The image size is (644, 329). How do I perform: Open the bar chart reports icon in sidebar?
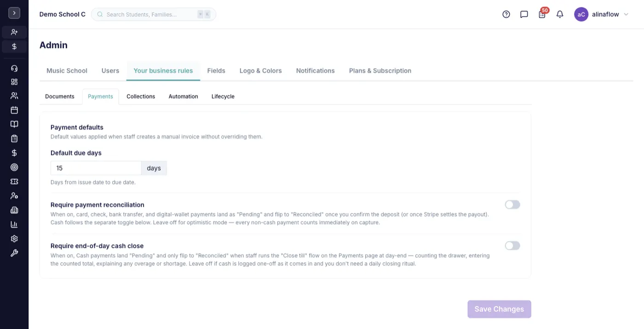[14, 224]
